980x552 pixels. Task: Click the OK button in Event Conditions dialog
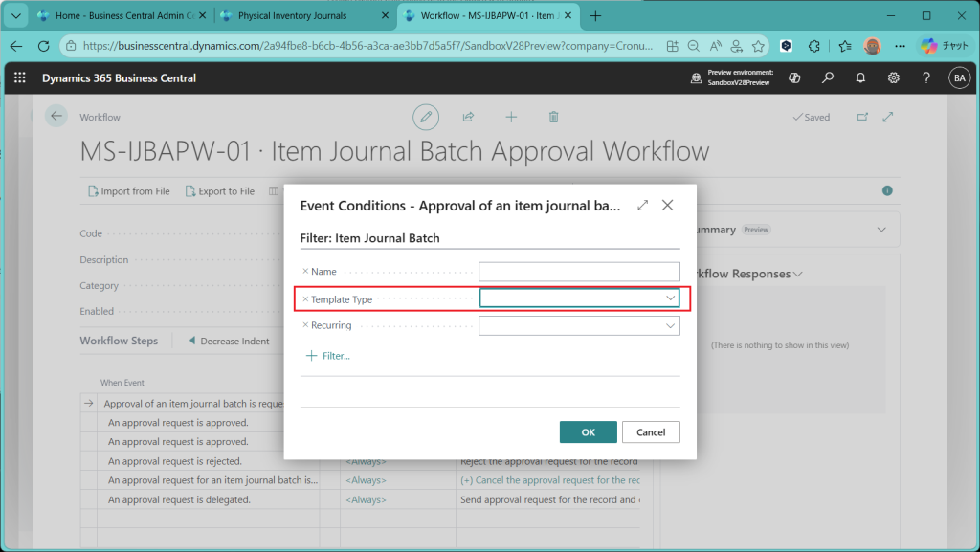click(x=588, y=432)
